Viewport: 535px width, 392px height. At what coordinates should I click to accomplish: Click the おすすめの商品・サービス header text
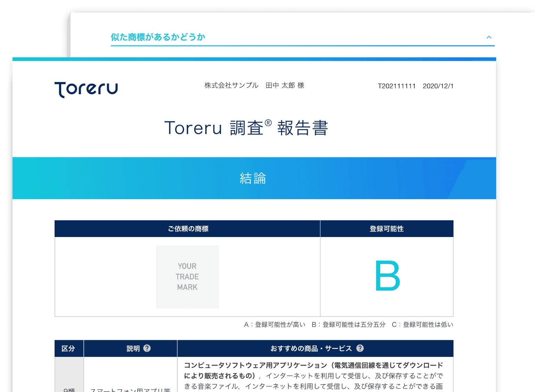tap(311, 349)
